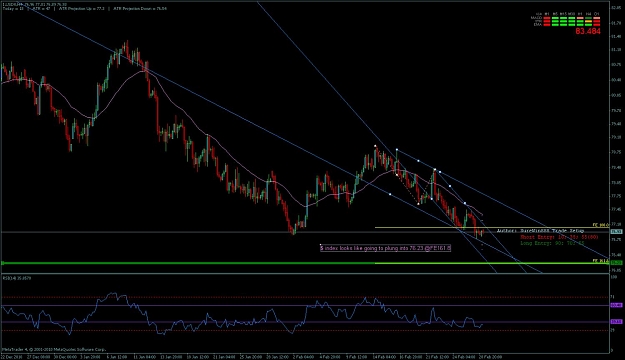Click the upper purple RSI level tag on axis

click(x=616, y=305)
